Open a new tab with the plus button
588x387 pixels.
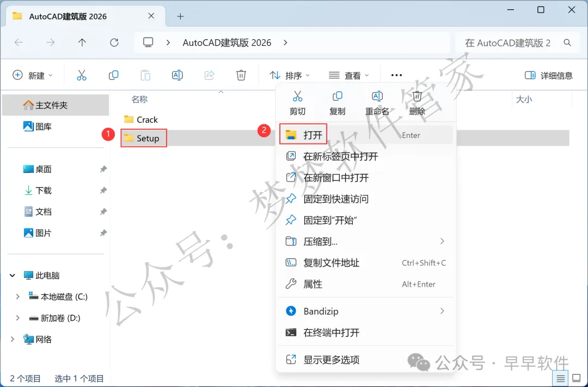tap(180, 16)
